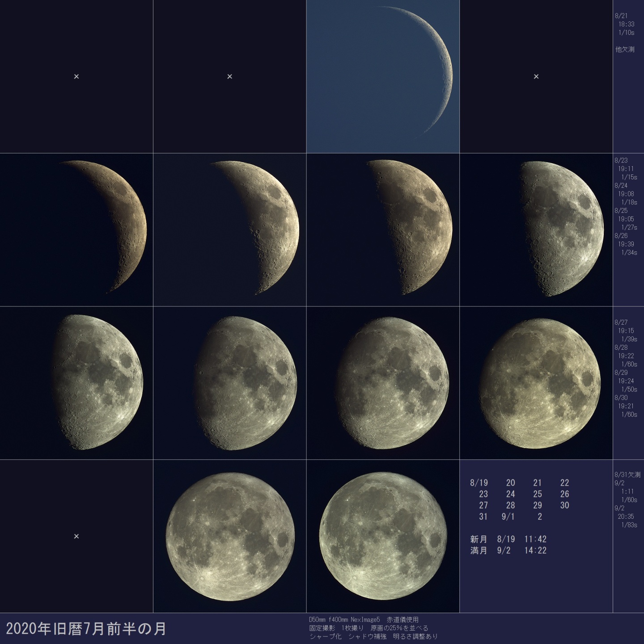Viewport: 644px width, 644px height.
Task: Click the '満月' full moon label
Action: 479,551
